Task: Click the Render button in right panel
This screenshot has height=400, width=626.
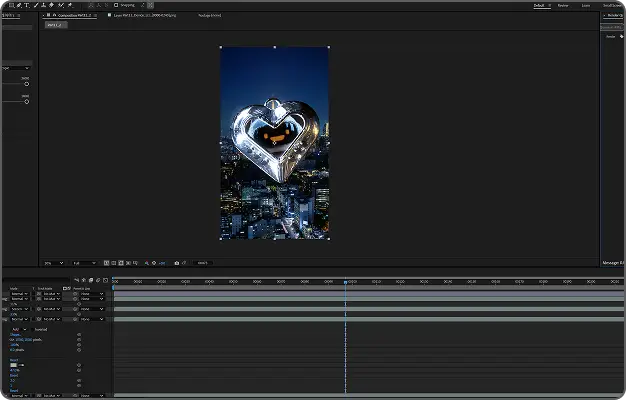Action: pyautogui.click(x=610, y=37)
